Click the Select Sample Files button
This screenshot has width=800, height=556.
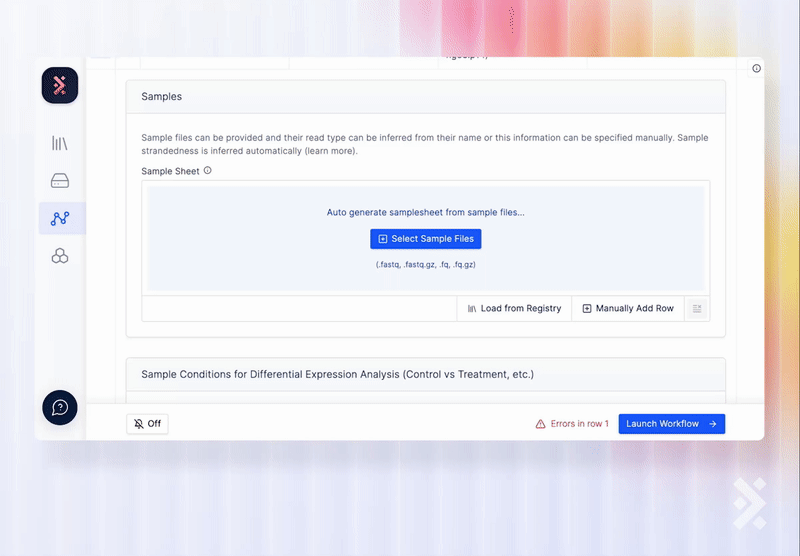(426, 239)
